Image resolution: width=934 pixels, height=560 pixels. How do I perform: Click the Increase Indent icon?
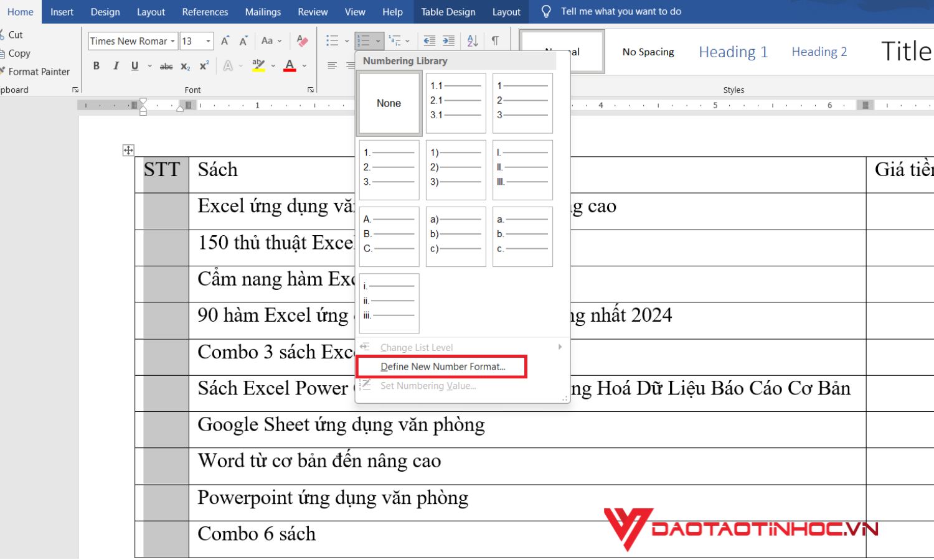(448, 40)
